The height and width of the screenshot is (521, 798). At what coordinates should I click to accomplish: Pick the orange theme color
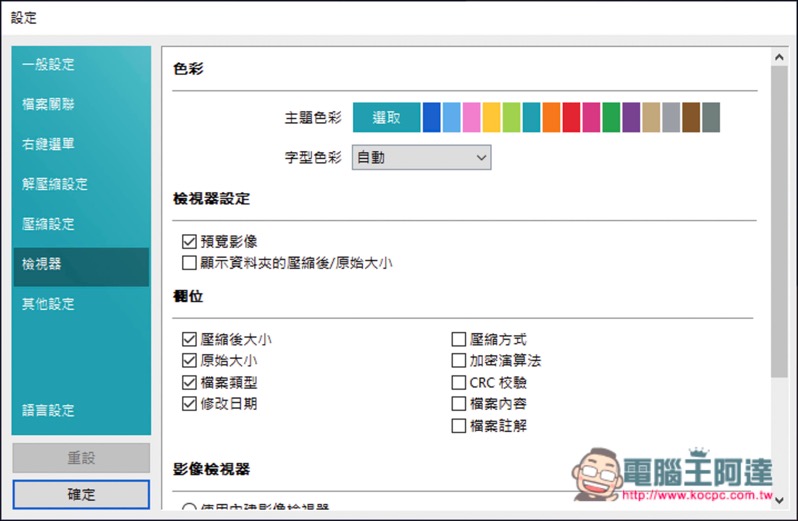pyautogui.click(x=551, y=118)
